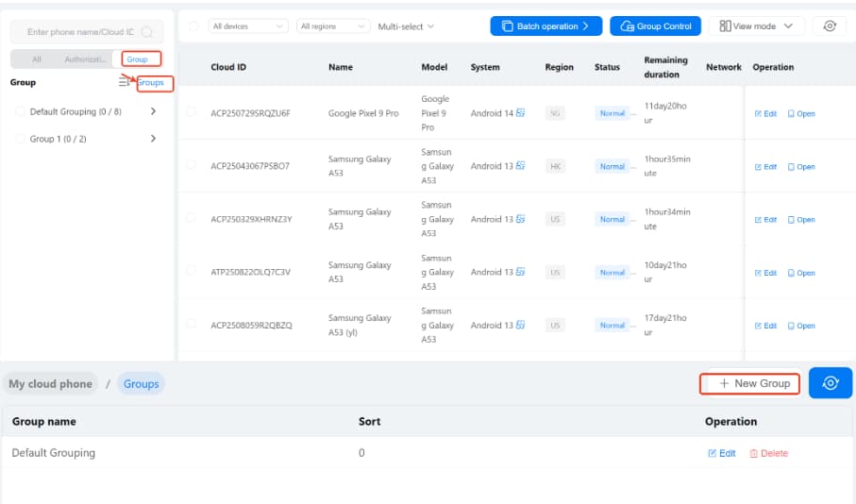Viewport: 856px width, 504px height.
Task: Click the Batch operation button
Action: click(x=545, y=26)
